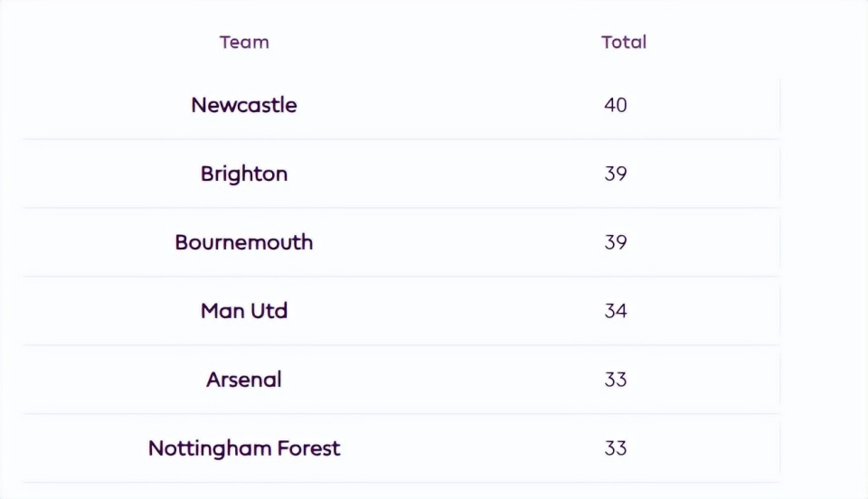The width and height of the screenshot is (868, 499).
Task: Highlight the Newcastle table row
Action: coord(425,105)
